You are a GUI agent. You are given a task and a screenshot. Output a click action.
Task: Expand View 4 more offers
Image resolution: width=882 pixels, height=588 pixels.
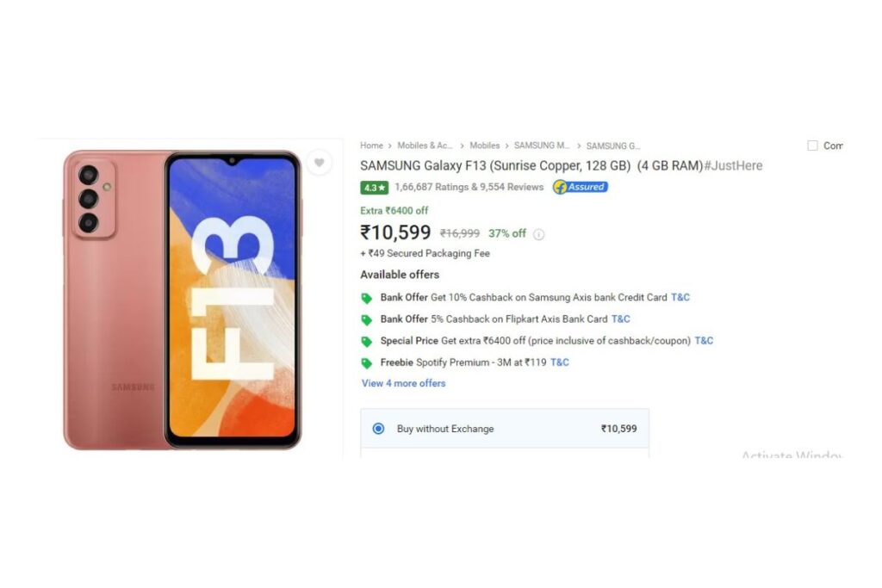pos(403,383)
